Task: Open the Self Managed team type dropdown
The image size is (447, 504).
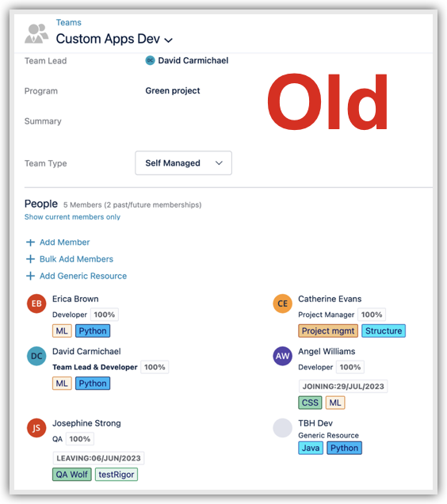Action: click(183, 163)
